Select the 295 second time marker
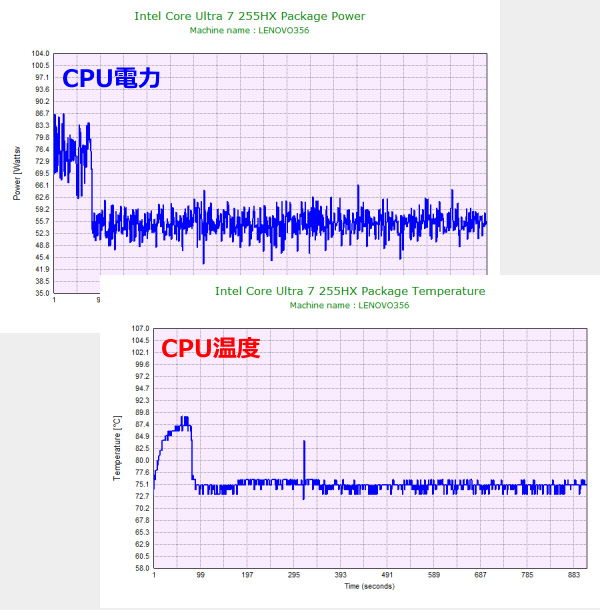The image size is (600, 610). pyautogui.click(x=294, y=576)
